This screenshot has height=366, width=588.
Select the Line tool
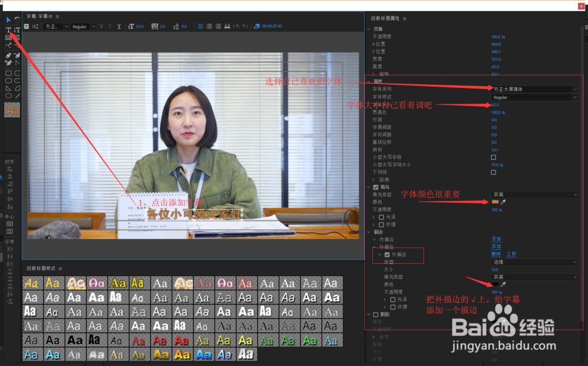click(x=17, y=96)
